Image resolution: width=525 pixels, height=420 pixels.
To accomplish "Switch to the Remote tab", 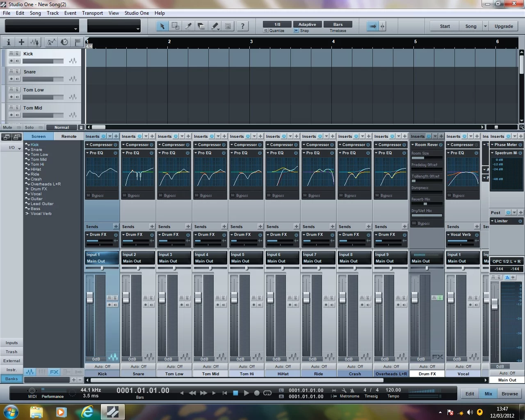I will click(x=68, y=136).
